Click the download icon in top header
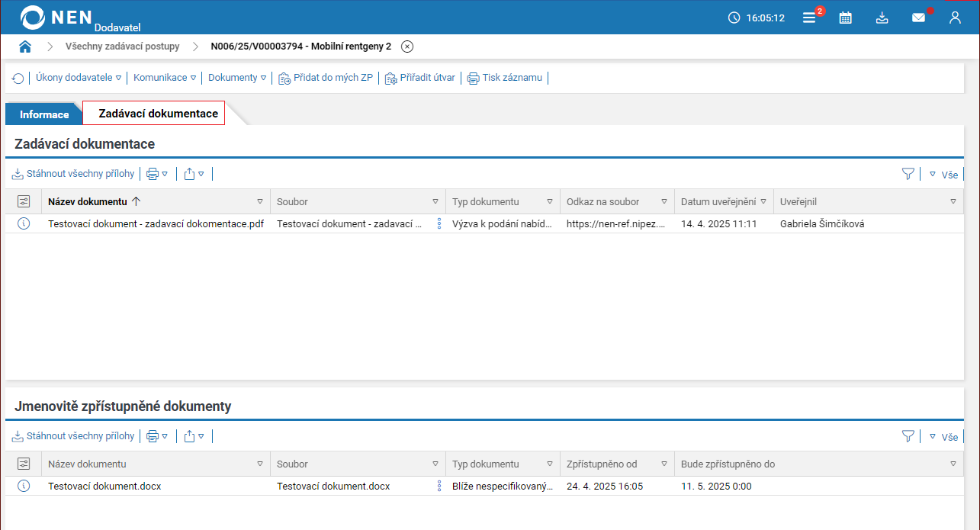Viewport: 980px width, 530px height. click(x=882, y=18)
